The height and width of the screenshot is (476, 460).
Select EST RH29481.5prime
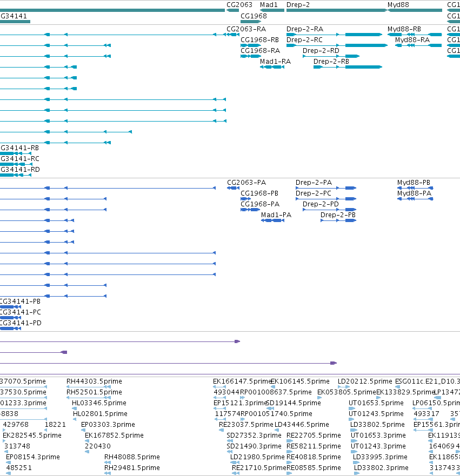[x=132, y=468]
